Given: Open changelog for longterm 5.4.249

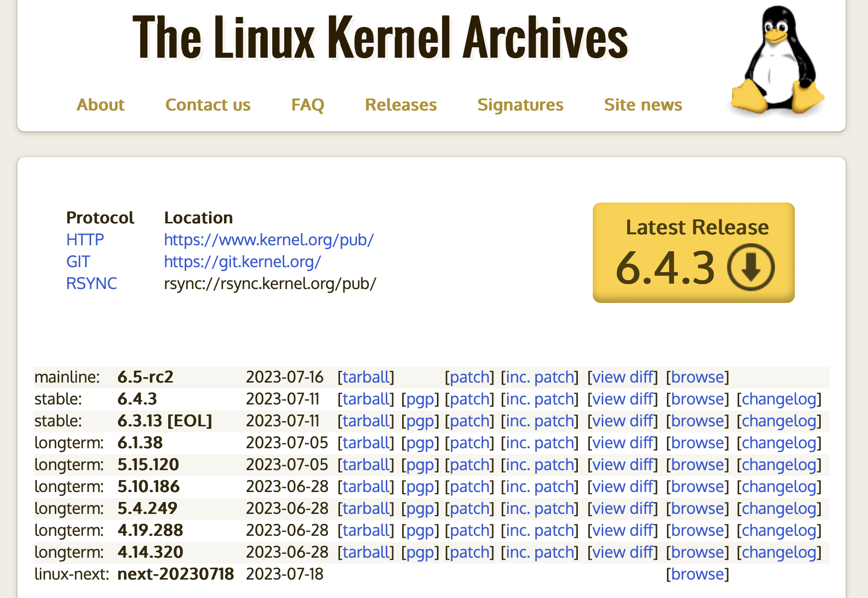Looking at the screenshot, I should tap(779, 508).
